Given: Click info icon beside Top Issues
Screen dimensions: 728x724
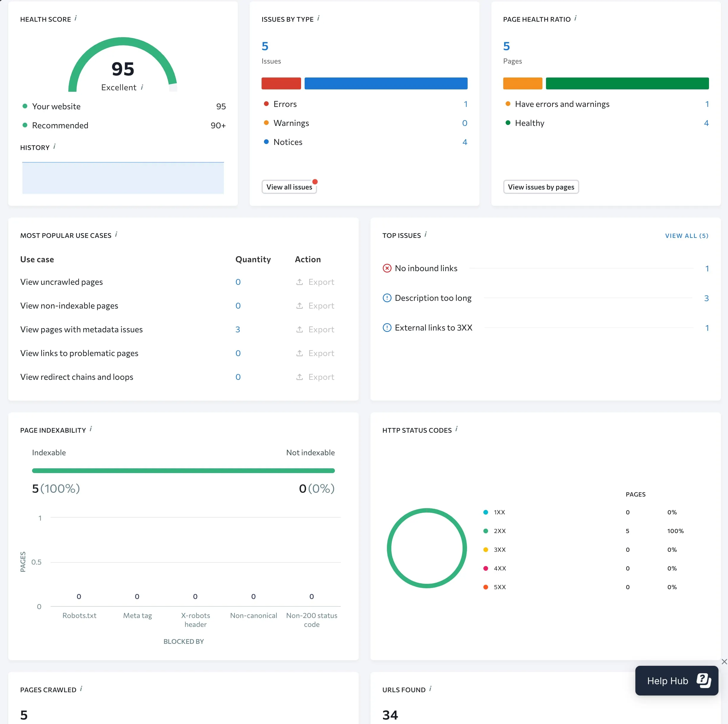Looking at the screenshot, I should pos(425,234).
